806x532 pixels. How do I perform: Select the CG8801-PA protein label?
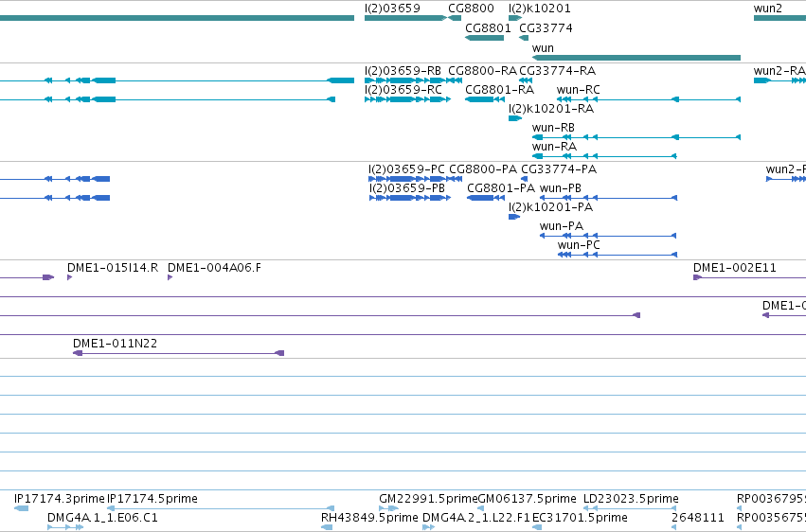point(501,188)
